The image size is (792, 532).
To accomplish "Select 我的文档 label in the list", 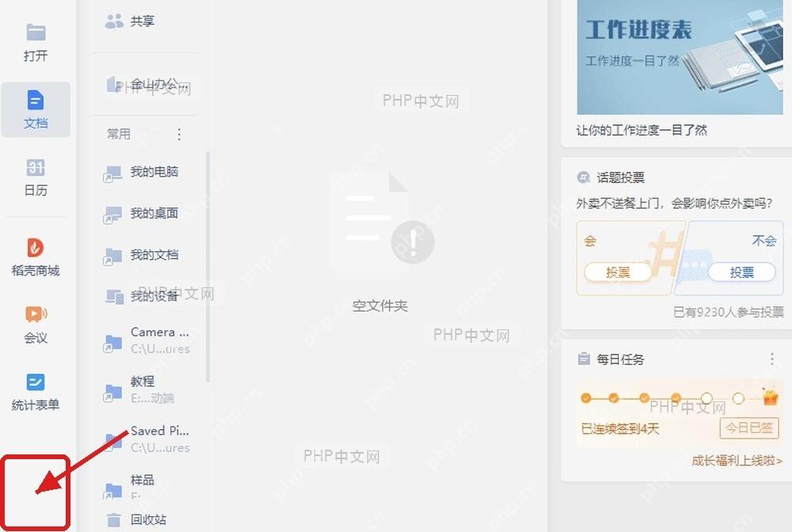I will click(x=154, y=254).
